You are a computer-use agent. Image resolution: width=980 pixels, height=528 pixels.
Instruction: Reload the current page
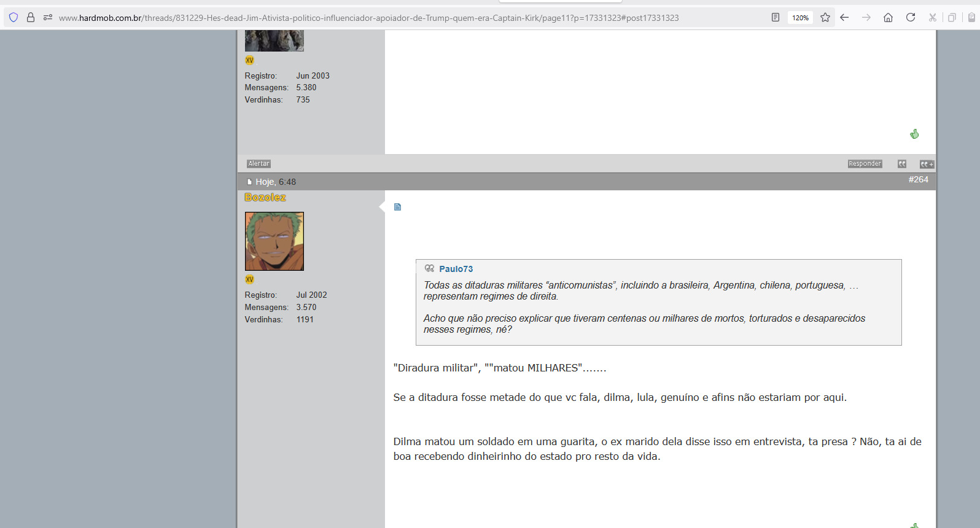(x=911, y=18)
